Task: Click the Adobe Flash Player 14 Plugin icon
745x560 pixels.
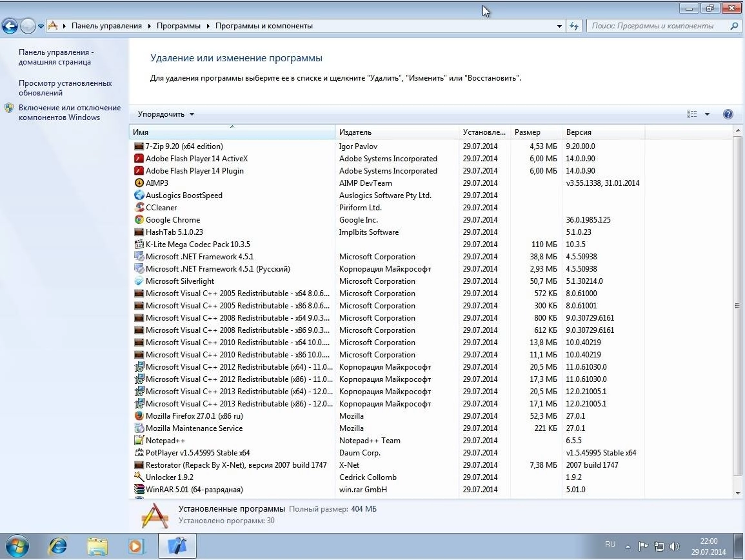Action: point(139,171)
